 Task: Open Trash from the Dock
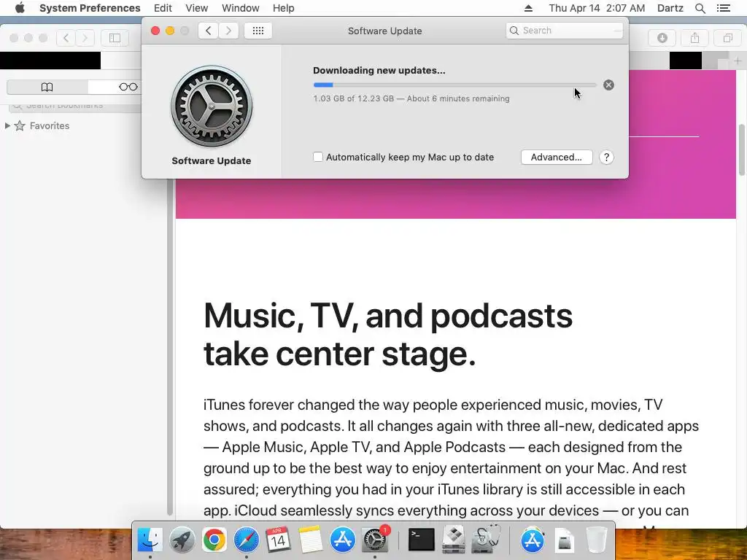(x=597, y=540)
